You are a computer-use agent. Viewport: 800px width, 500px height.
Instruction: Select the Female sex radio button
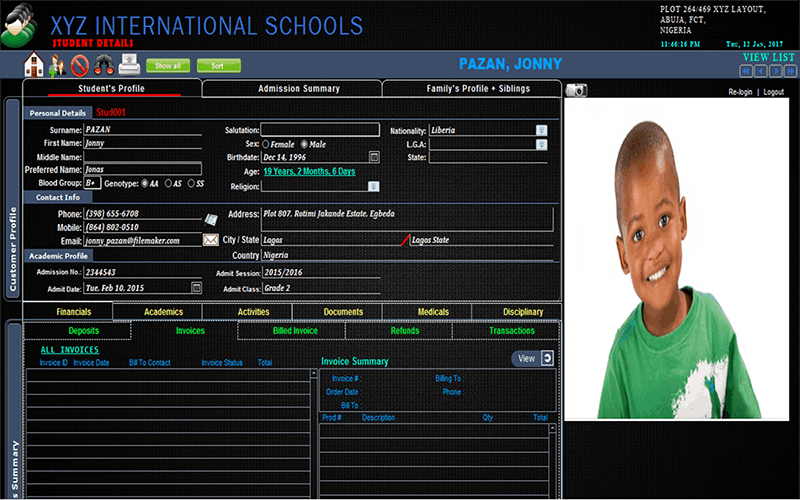pyautogui.click(x=265, y=144)
